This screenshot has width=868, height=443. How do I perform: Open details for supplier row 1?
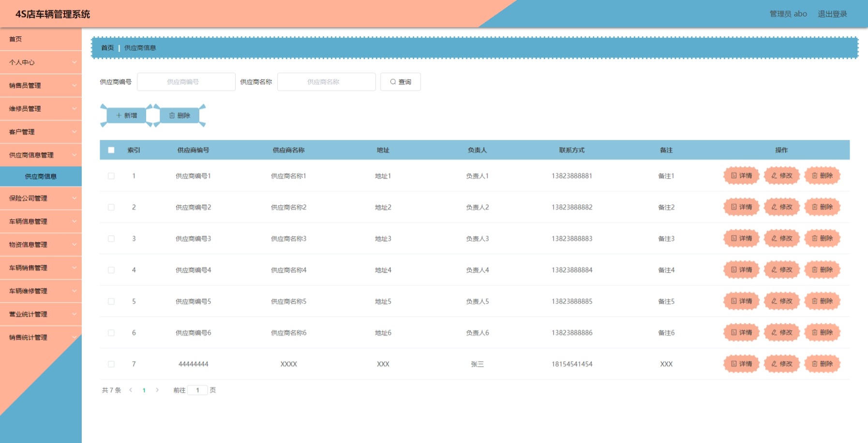coord(741,176)
